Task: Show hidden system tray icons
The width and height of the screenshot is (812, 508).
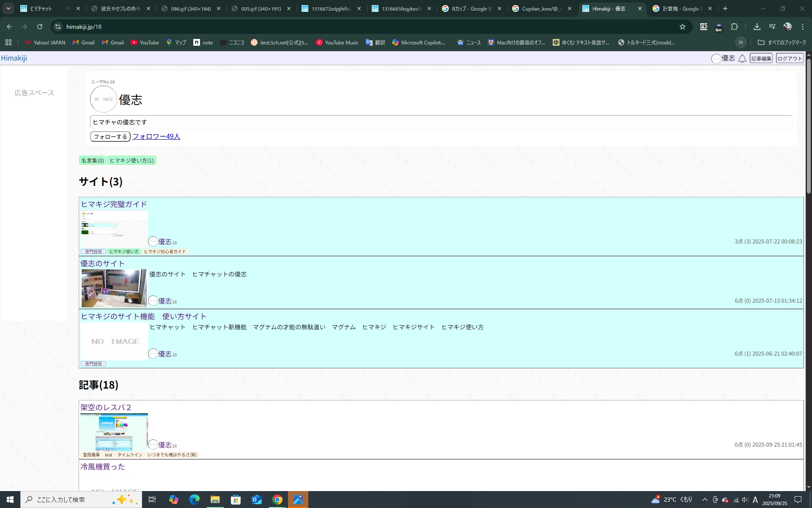Action: (x=705, y=500)
